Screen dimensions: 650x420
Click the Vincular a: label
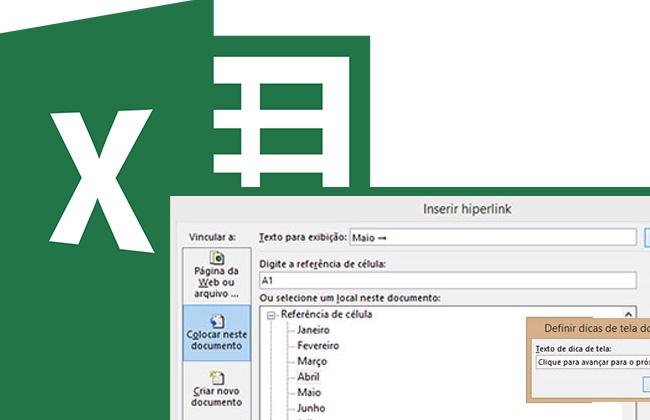click(212, 237)
